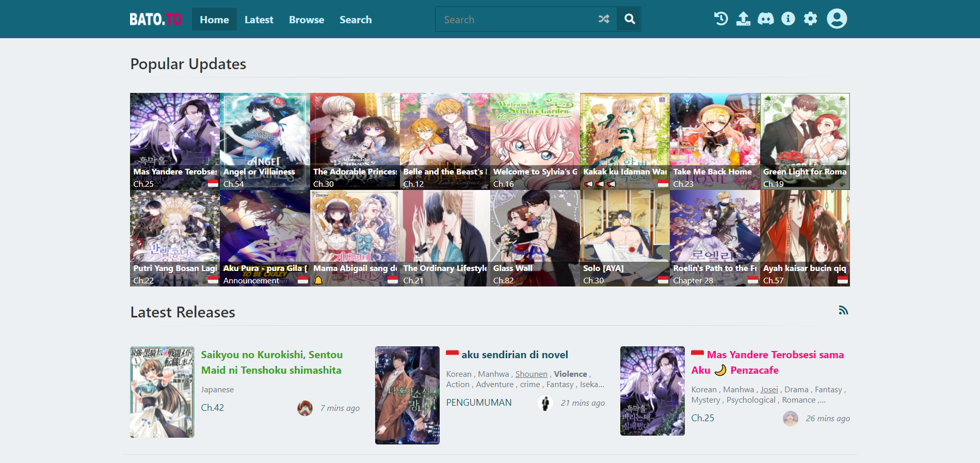980x463 pixels.
Task: Open the Search nav item
Action: [x=356, y=20]
